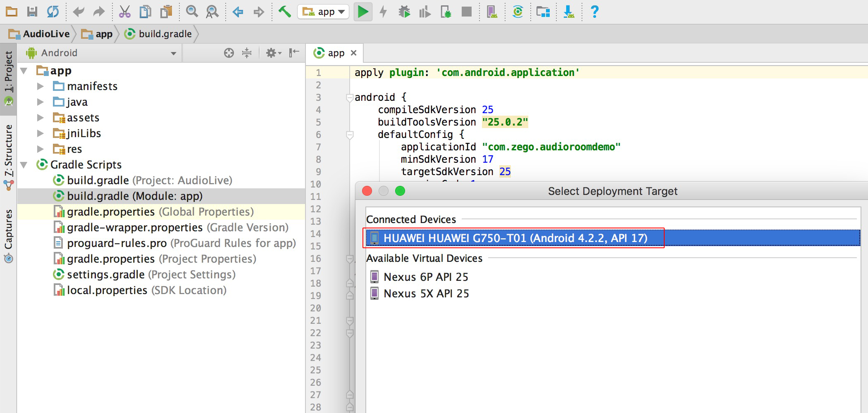This screenshot has height=413, width=868.
Task: Open the app run configuration dropdown
Action: (323, 12)
